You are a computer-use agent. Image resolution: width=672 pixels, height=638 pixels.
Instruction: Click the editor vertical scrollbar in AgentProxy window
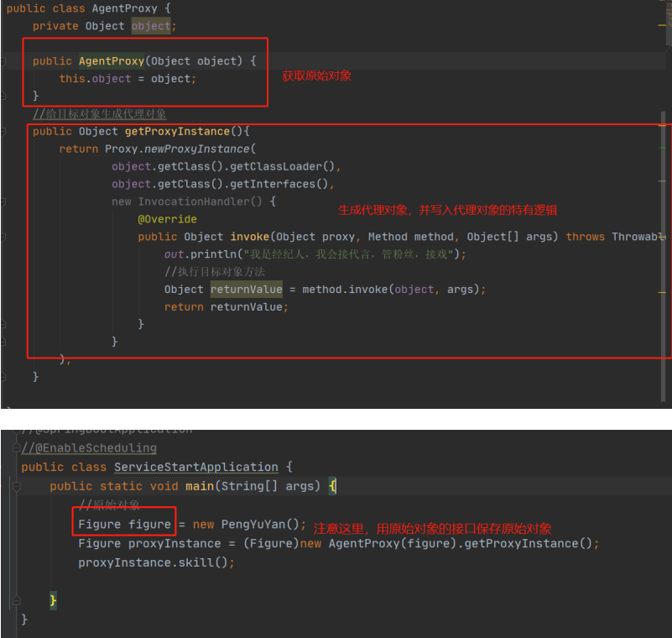[x=664, y=257]
